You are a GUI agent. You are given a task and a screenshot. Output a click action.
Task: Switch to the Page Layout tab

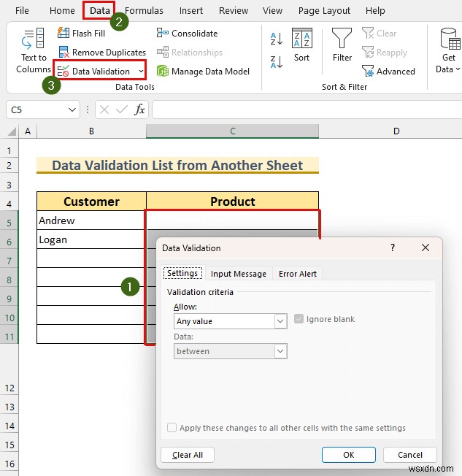(x=324, y=11)
